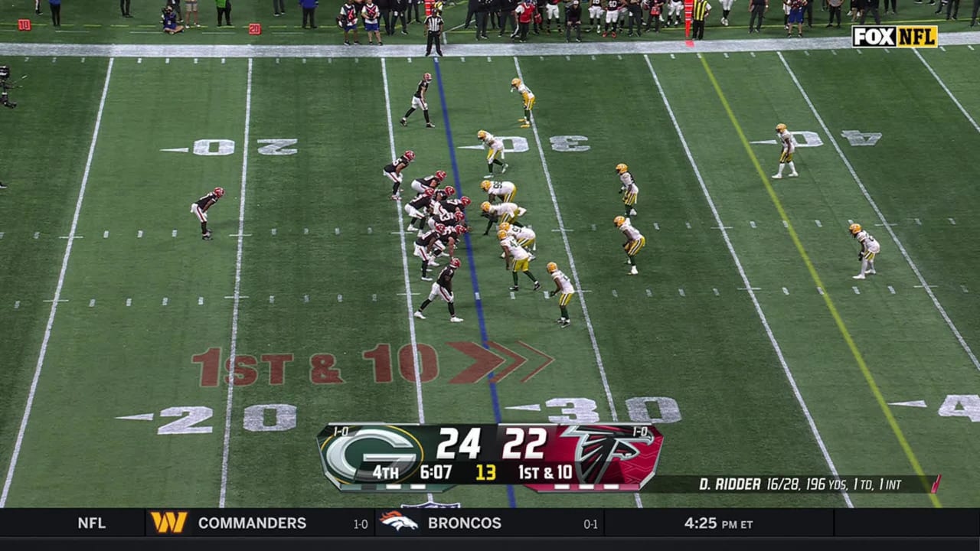Click the Green Bay Packers logo

pyautogui.click(x=371, y=455)
